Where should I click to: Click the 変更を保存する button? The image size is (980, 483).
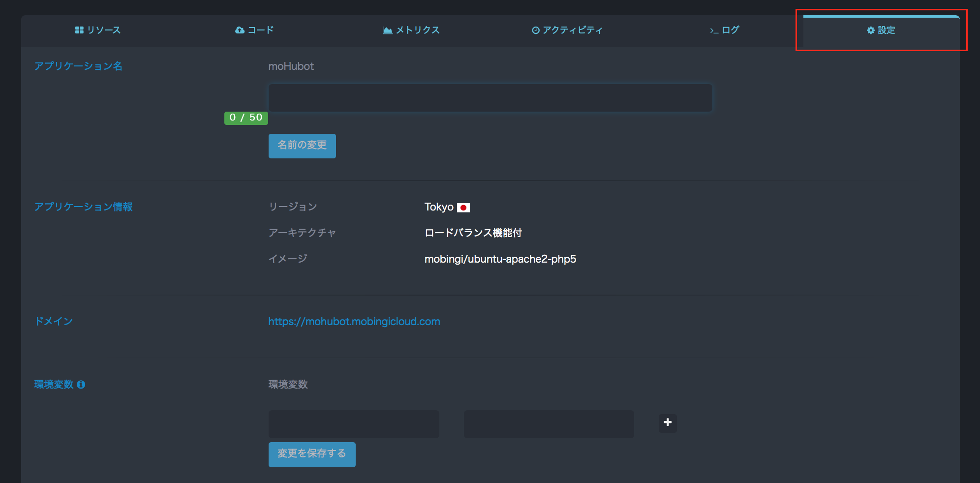pos(311,454)
